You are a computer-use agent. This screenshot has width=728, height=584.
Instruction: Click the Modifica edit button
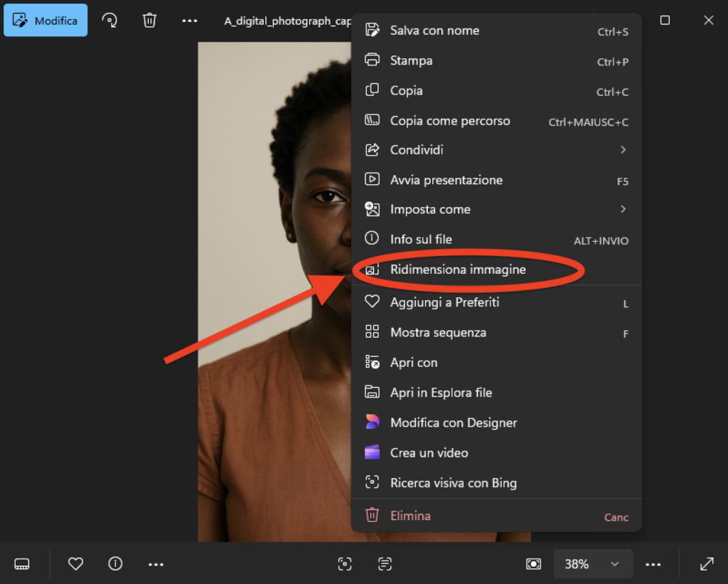point(45,21)
